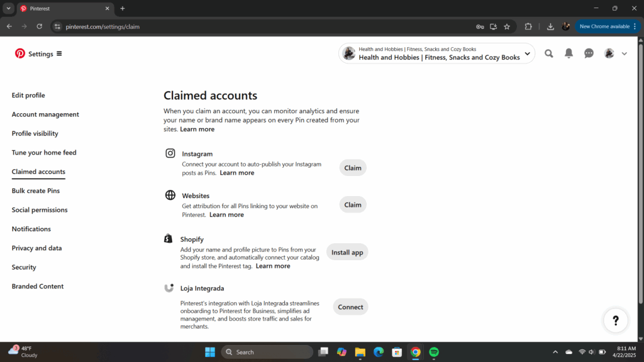Click the install app icon in address bar
Image resolution: width=644 pixels, height=362 pixels.
click(x=493, y=26)
